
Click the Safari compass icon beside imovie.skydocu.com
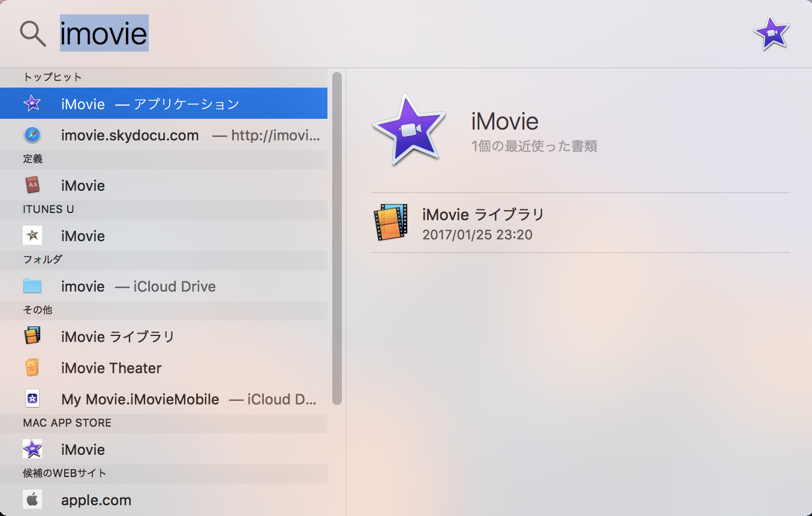point(32,135)
